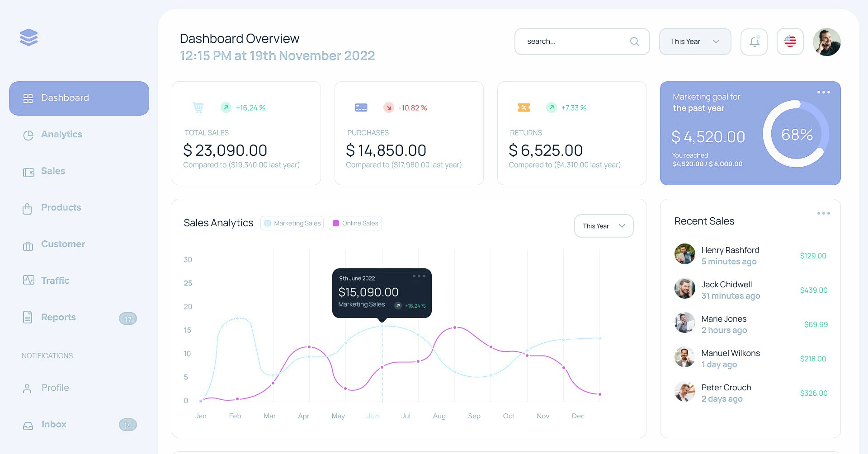Click the user profile avatar photo

pyautogui.click(x=826, y=42)
